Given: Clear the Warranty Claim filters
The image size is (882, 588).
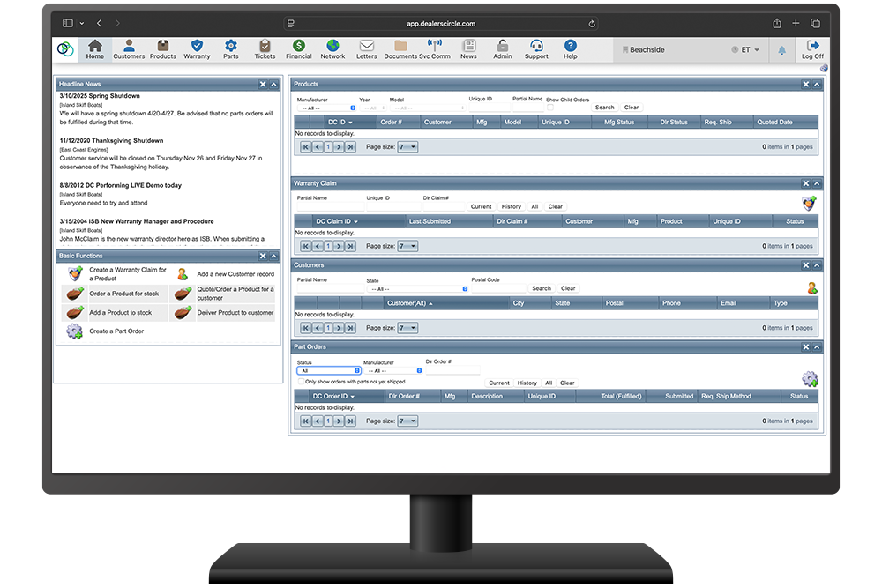Looking at the screenshot, I should pos(555,207).
